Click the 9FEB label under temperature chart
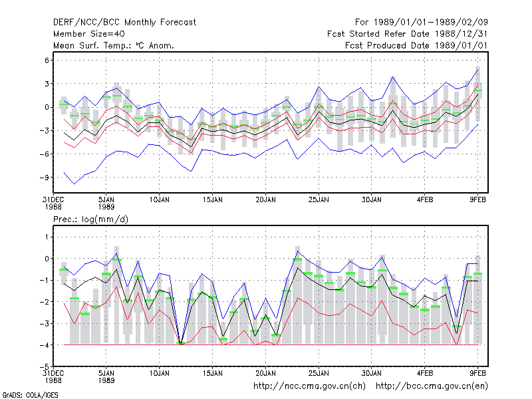This screenshot has height=399, width=532. coord(477,200)
